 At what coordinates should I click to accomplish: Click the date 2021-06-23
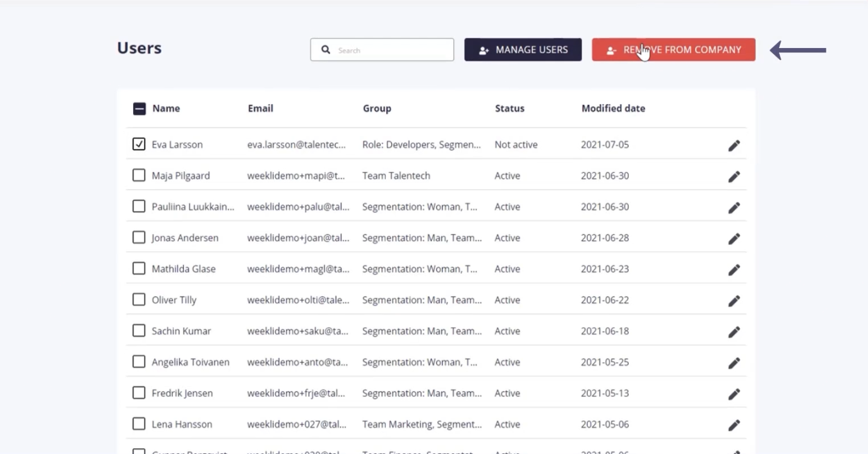point(605,269)
